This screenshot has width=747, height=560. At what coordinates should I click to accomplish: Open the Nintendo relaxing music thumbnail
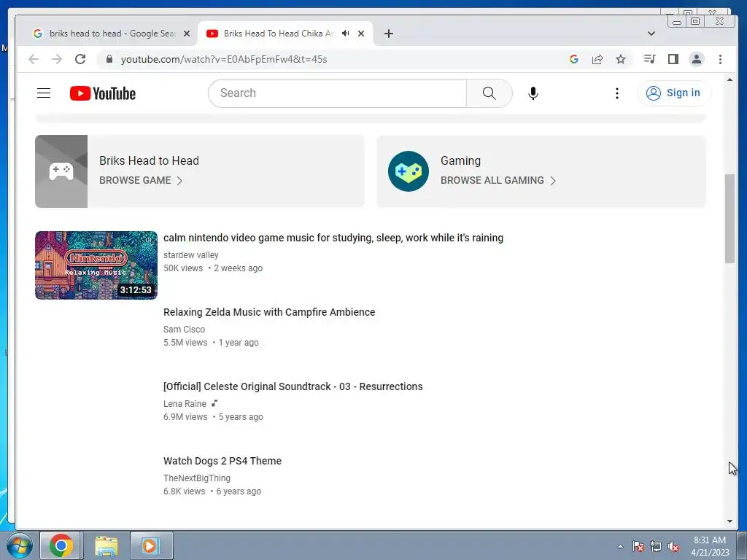pyautogui.click(x=96, y=265)
